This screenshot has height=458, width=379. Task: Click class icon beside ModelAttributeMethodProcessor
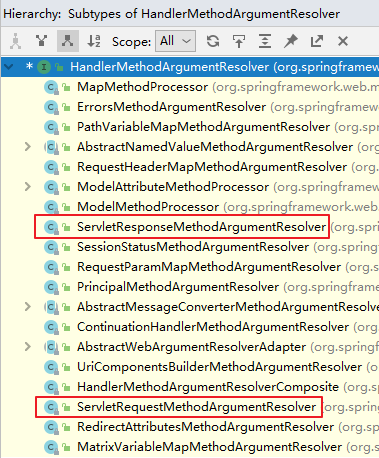(51, 187)
